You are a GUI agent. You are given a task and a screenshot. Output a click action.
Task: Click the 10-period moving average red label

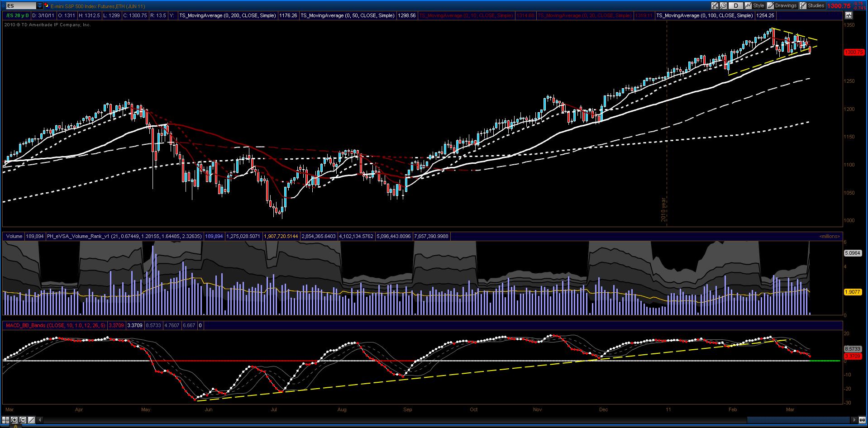coord(466,15)
